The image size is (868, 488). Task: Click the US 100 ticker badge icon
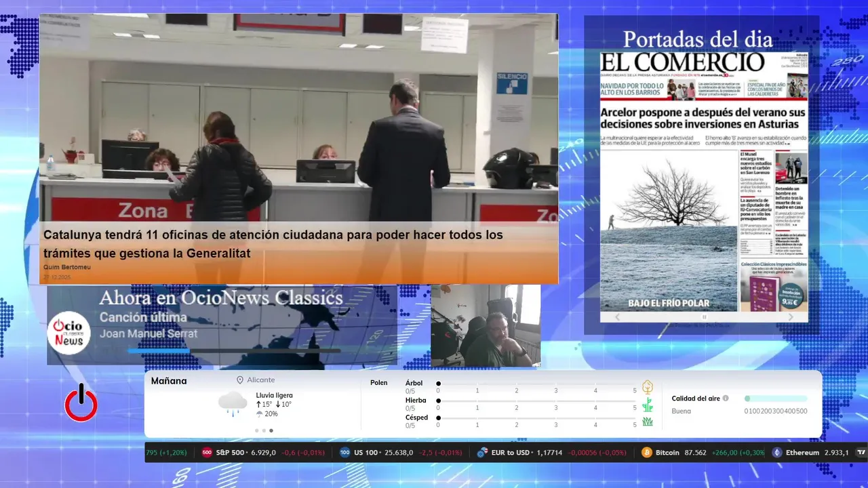coord(344,453)
